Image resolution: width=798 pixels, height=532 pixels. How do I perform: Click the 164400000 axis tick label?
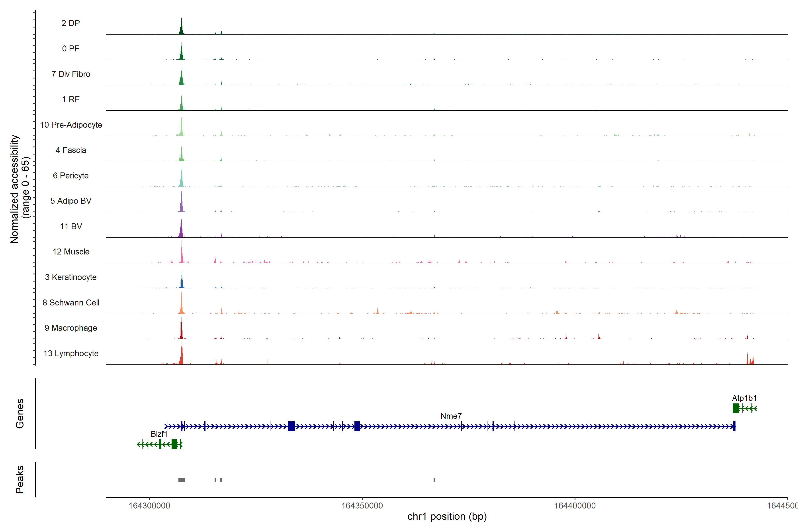[x=575, y=506]
